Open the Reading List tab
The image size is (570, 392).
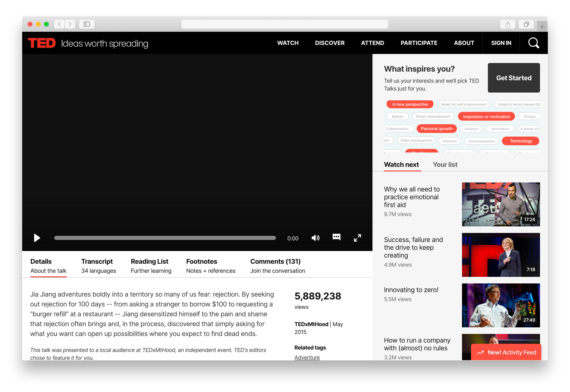click(151, 266)
